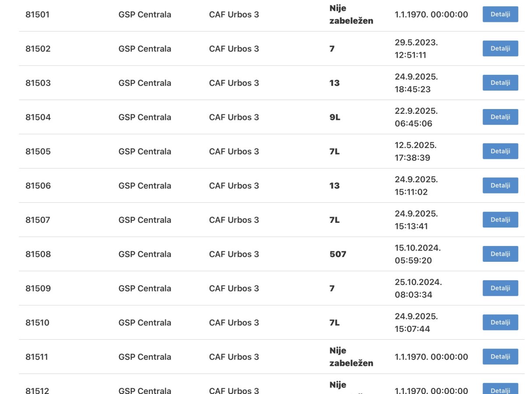Open Detalji for vehicle 81502
This screenshot has height=394, width=532.
pos(500,49)
